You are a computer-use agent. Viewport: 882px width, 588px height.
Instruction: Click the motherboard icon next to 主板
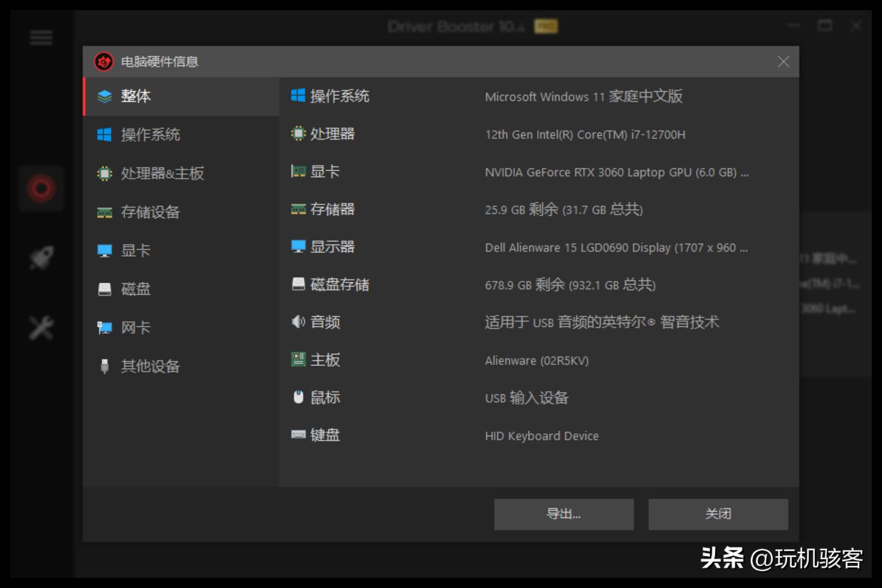point(298,360)
